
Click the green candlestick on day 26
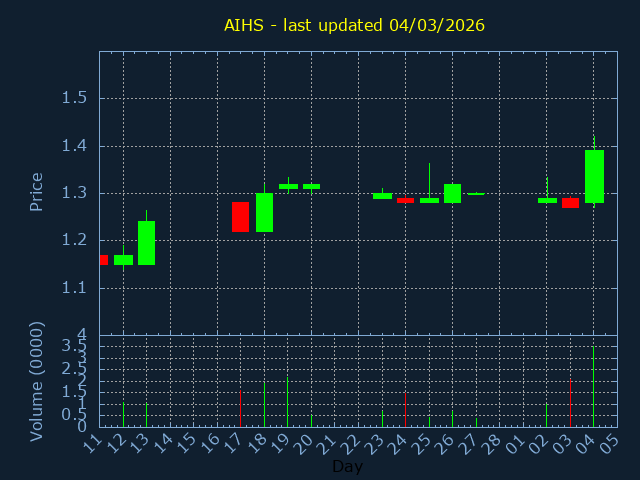click(x=452, y=193)
